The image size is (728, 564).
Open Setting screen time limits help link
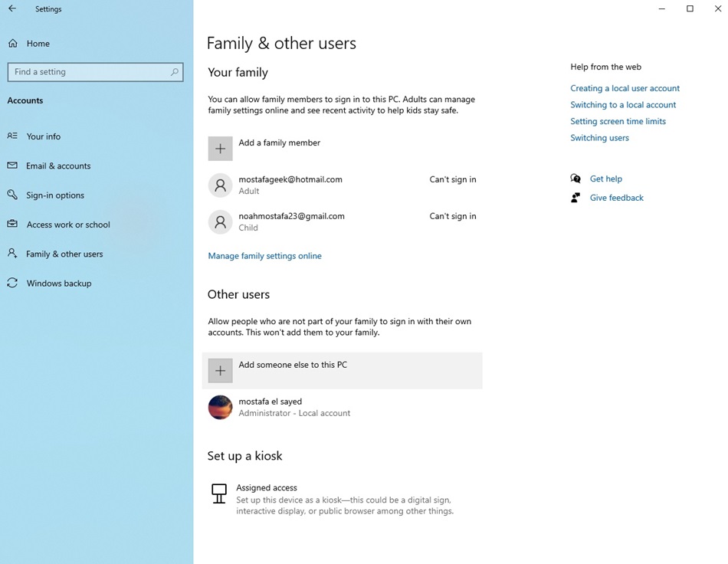point(618,120)
